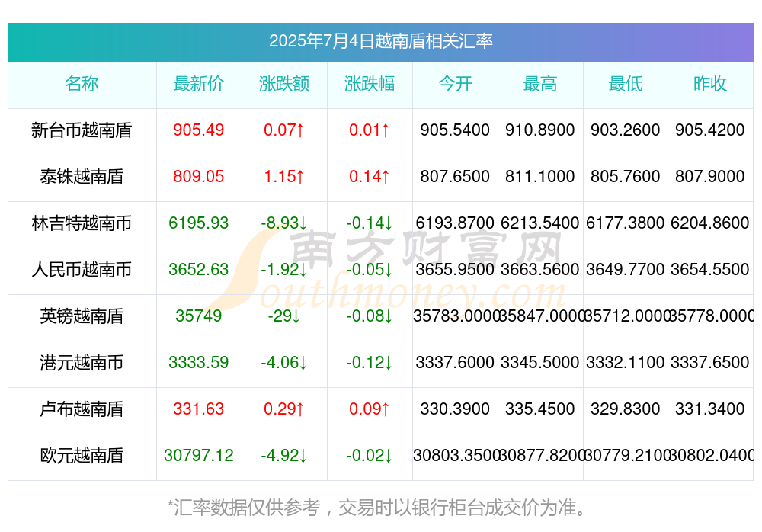Click change percent -0.02↓
This screenshot has height=532, width=762.
[x=370, y=455]
